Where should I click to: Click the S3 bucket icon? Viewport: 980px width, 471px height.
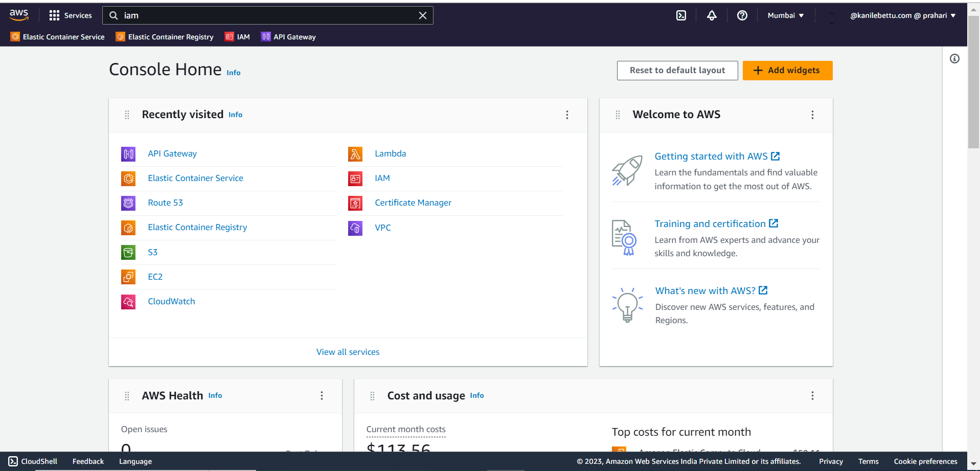128,252
